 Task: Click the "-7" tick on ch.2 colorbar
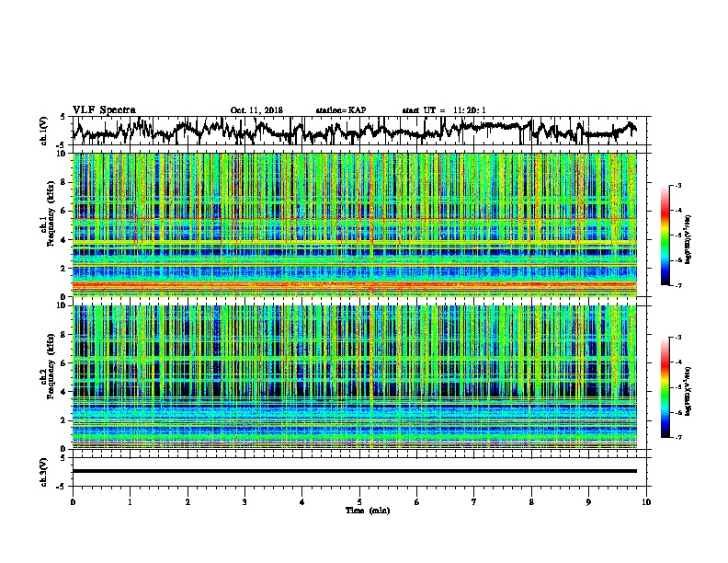coord(677,437)
